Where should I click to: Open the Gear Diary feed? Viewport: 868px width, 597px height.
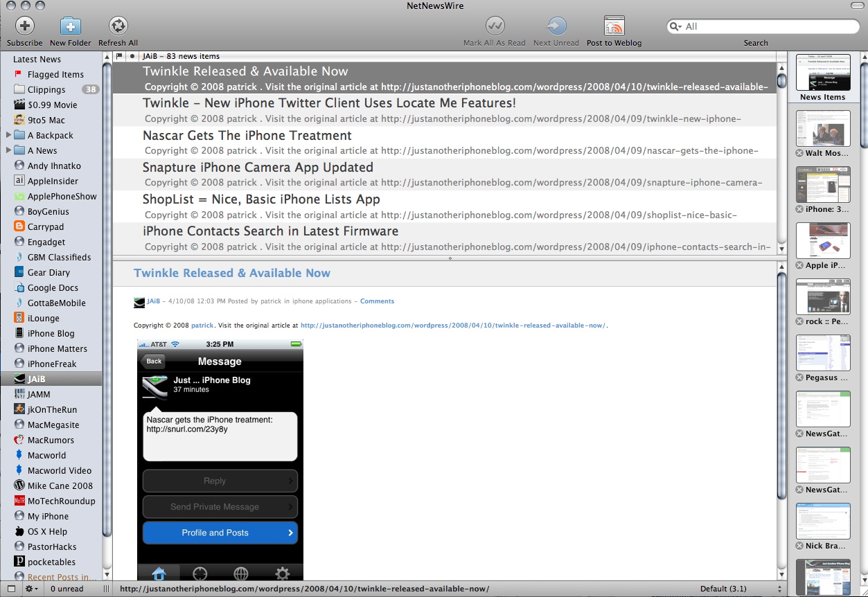(48, 272)
